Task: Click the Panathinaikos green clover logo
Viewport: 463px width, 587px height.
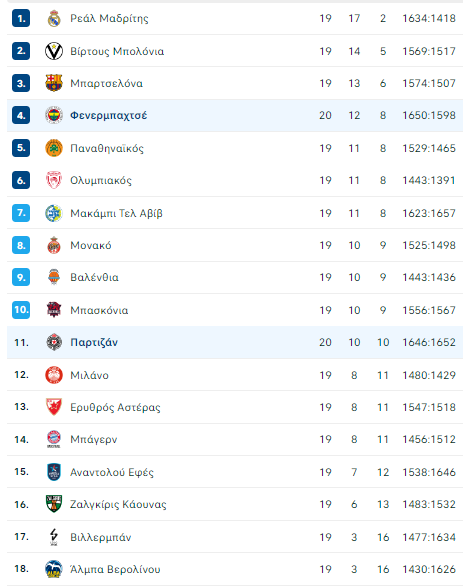Action: click(x=54, y=148)
